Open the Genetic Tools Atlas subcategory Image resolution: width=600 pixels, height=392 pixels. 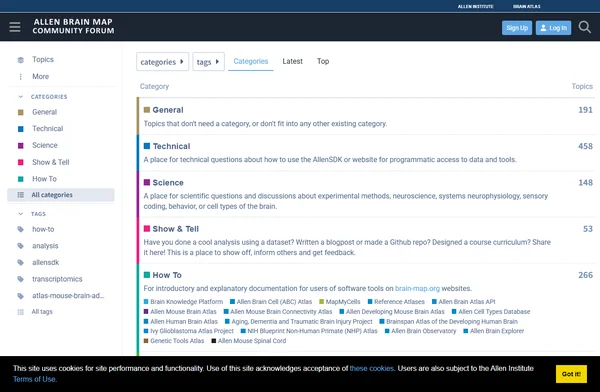(174, 341)
